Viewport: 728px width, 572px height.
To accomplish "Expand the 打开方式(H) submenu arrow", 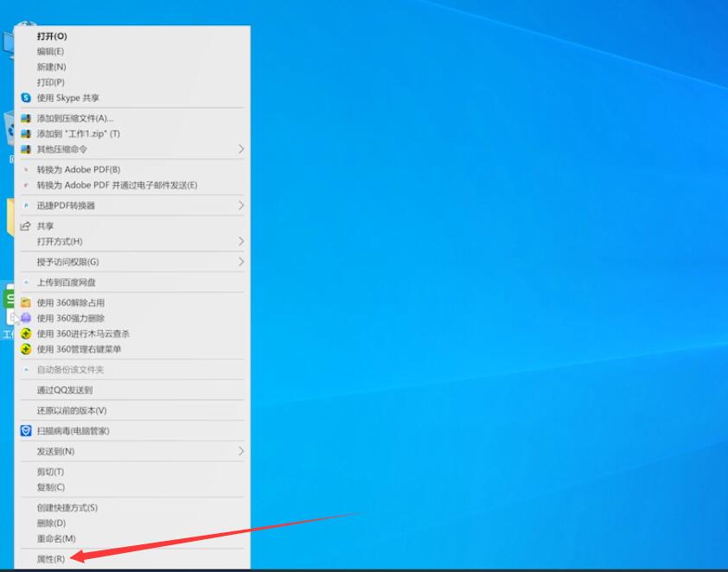I will pos(241,241).
